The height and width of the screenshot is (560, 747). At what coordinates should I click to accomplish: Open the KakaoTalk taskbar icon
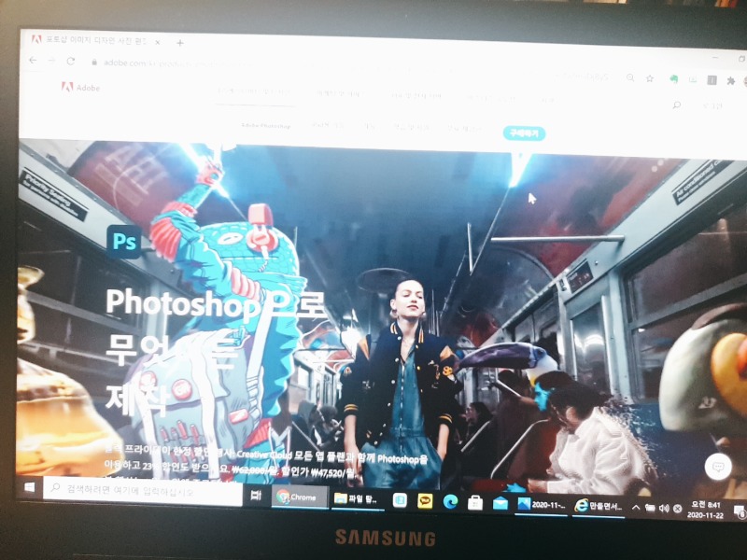click(425, 501)
